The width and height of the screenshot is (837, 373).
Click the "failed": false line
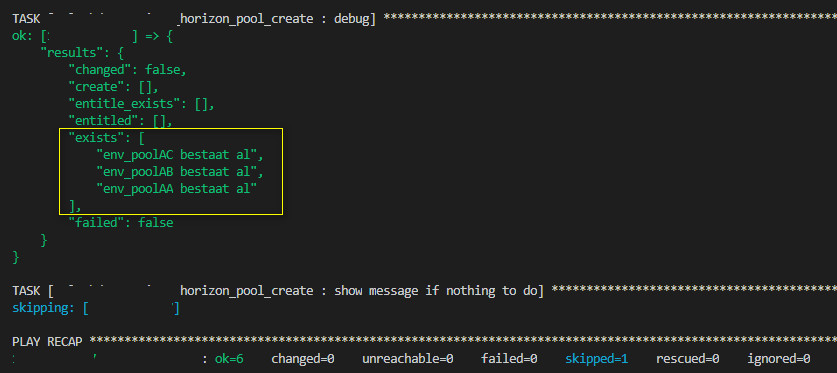coord(121,223)
